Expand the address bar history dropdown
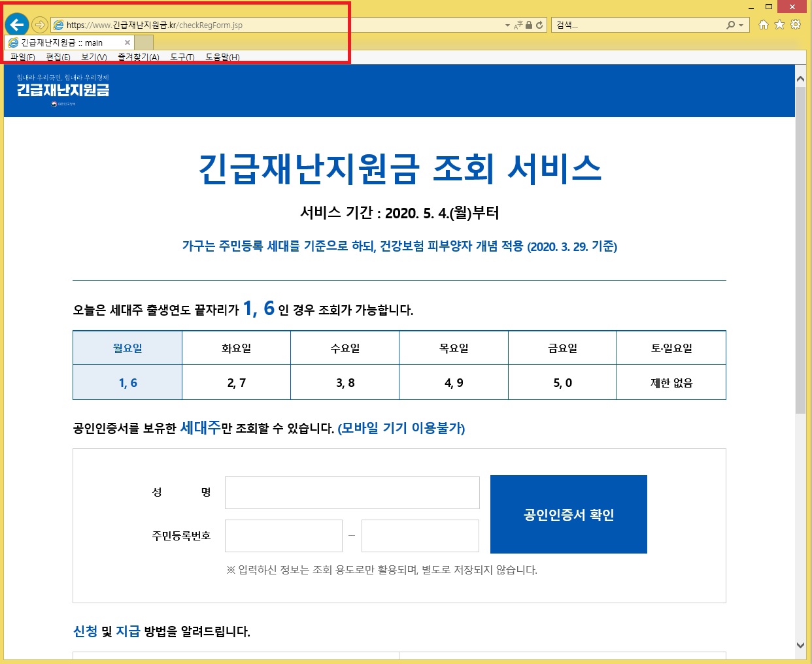Viewport: 812px width, 664px height. click(507, 25)
